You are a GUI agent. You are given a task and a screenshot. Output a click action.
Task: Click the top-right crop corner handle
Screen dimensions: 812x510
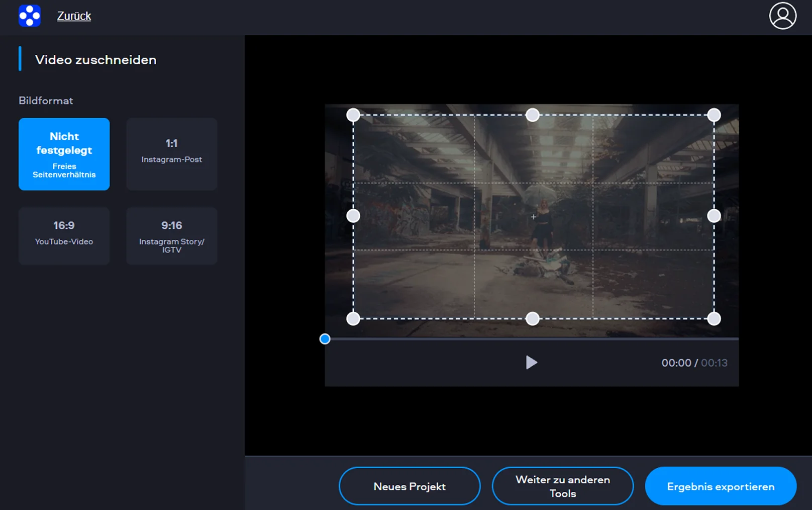click(x=714, y=115)
